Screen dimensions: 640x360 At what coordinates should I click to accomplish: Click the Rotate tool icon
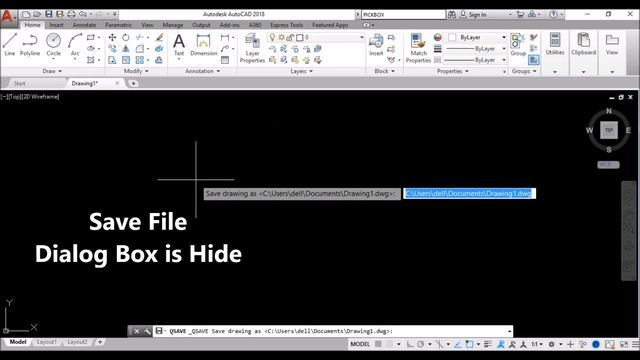tap(126, 38)
